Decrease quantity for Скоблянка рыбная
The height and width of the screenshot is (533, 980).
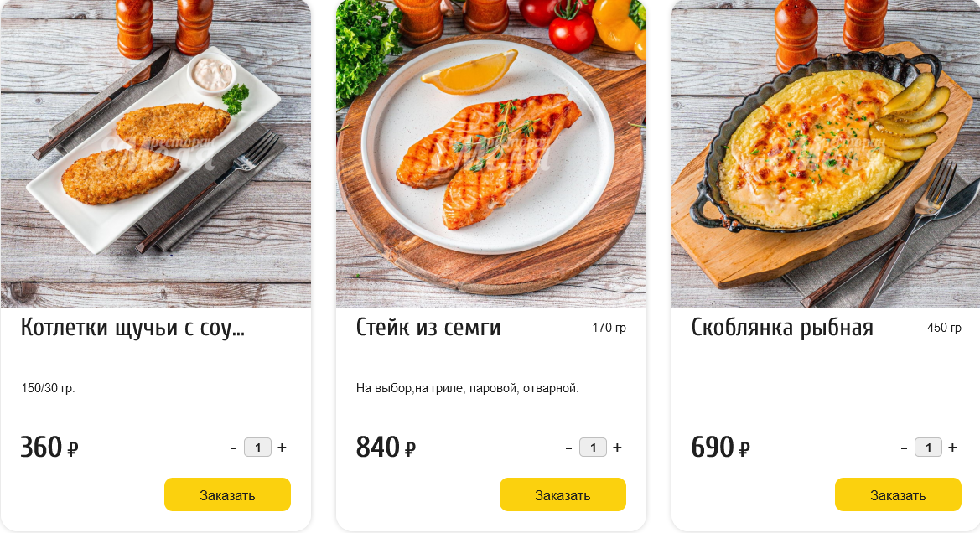click(904, 448)
